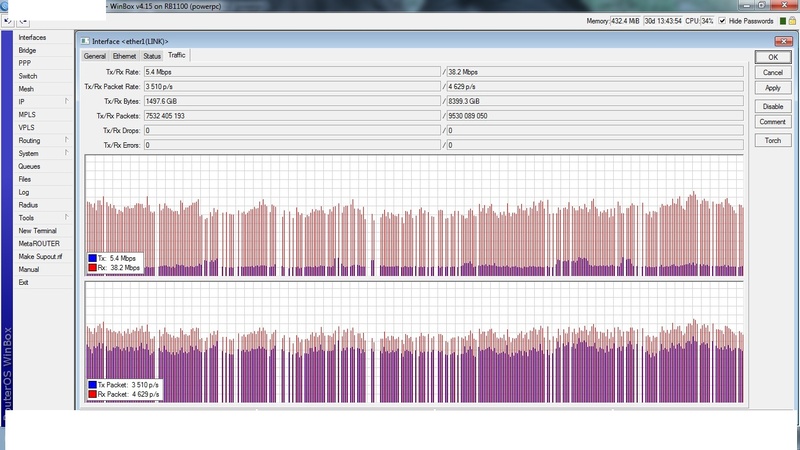
Task: Click the Cancel button
Action: point(773,72)
